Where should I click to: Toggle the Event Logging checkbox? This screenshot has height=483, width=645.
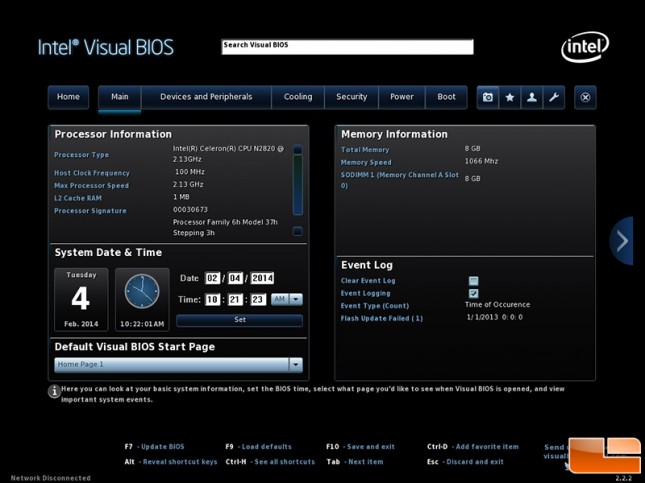coord(473,293)
